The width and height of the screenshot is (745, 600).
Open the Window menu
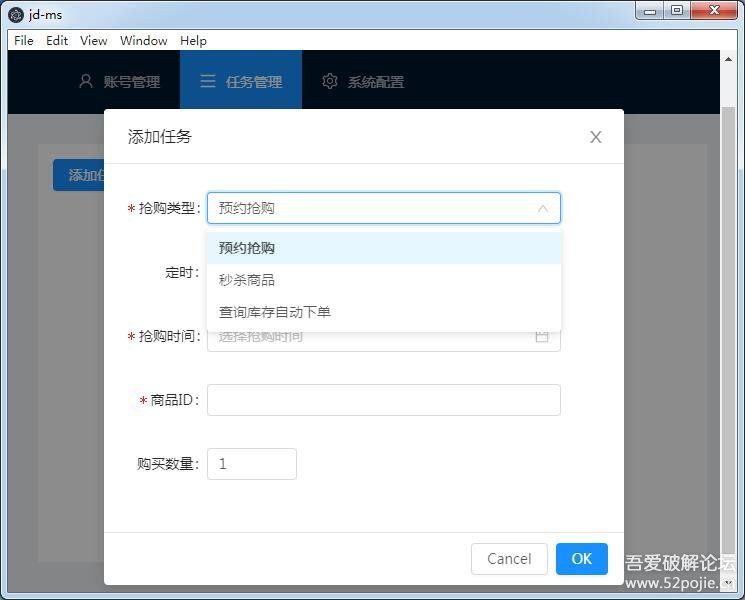pos(144,40)
